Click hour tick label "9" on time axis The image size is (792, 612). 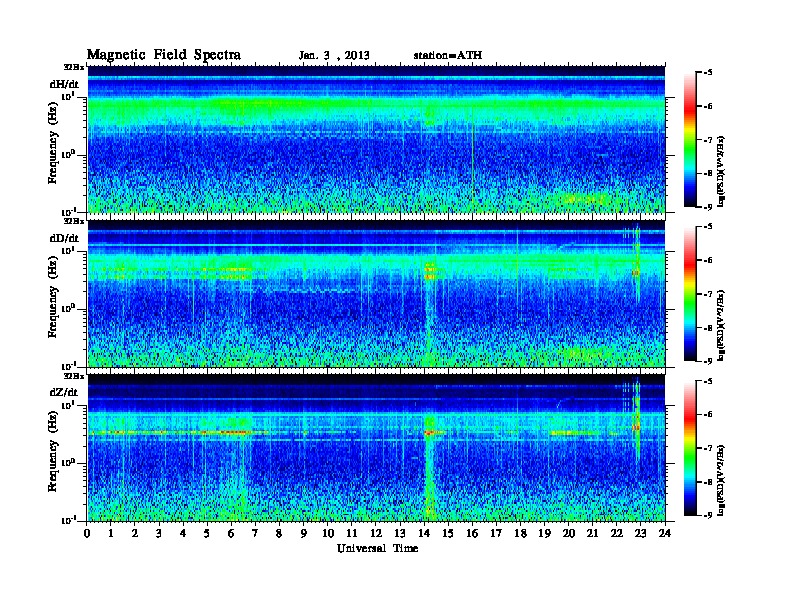click(304, 533)
